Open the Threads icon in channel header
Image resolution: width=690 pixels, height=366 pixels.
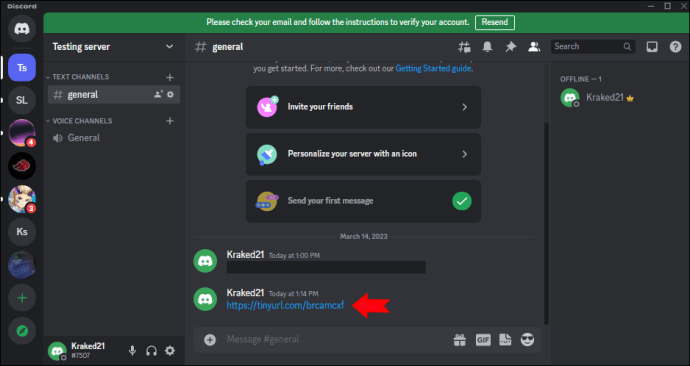pyautogui.click(x=464, y=47)
